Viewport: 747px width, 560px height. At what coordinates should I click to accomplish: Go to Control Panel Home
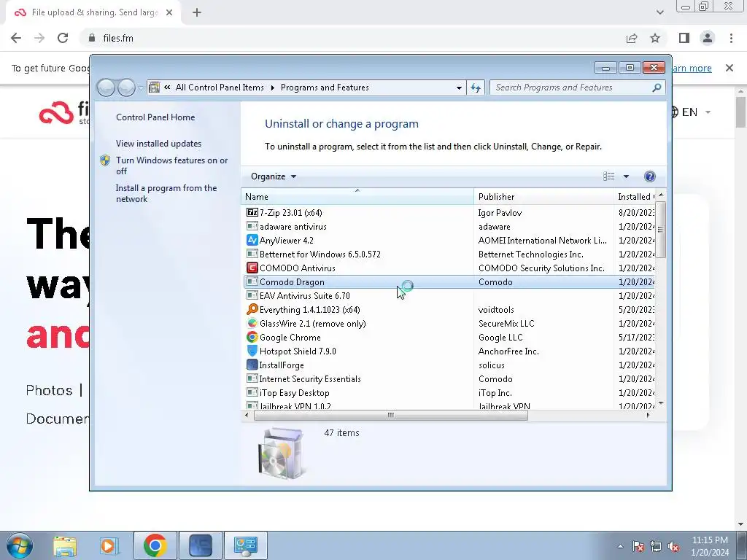155,117
